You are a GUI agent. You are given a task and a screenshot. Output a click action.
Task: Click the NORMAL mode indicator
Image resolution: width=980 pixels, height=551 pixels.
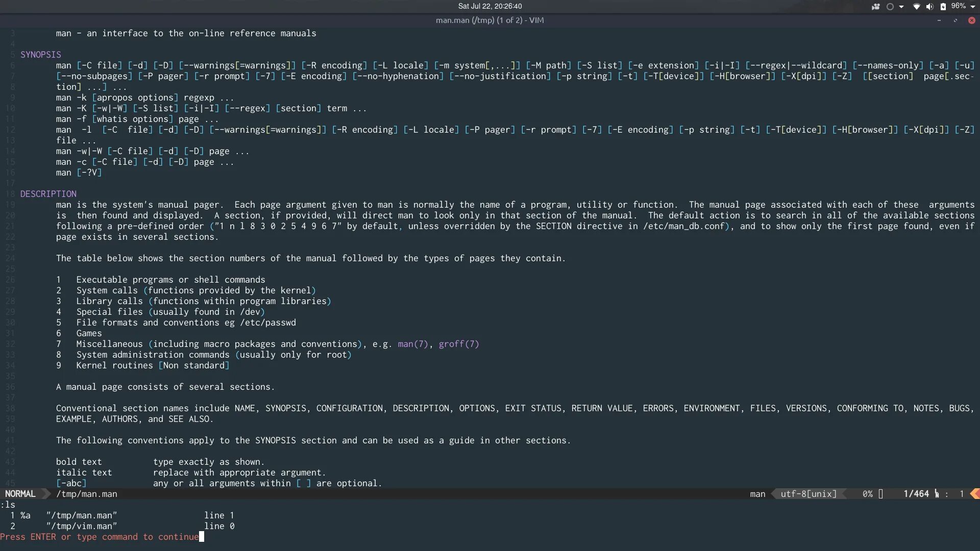[x=20, y=494]
